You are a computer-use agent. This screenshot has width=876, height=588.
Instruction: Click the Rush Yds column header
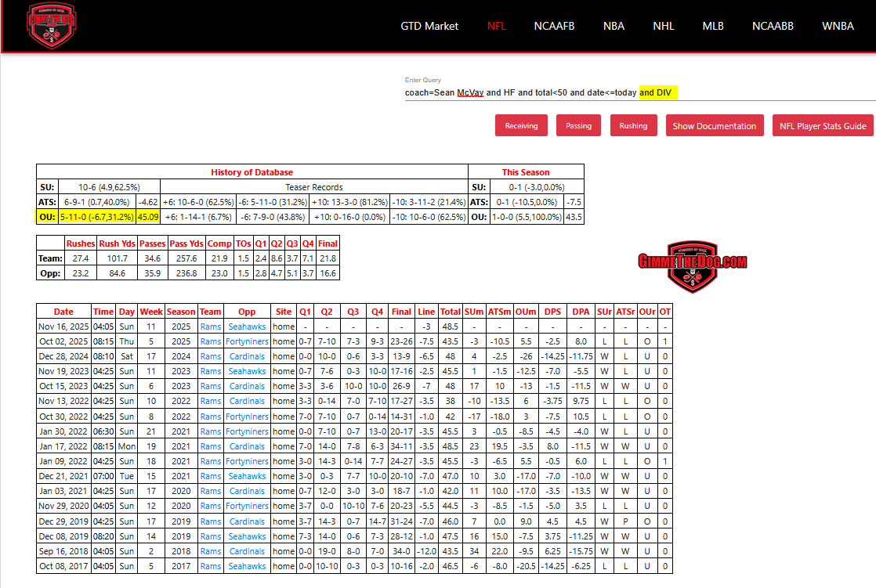tap(118, 243)
